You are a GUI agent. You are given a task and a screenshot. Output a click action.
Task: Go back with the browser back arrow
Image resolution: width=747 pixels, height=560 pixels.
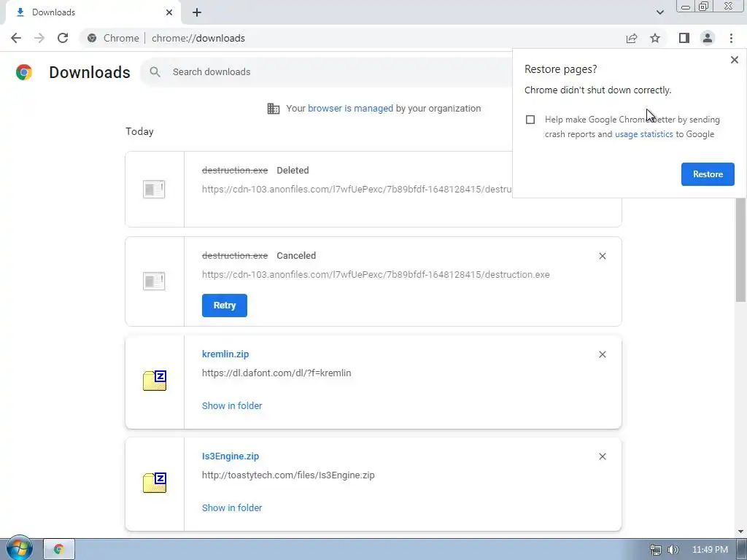tap(16, 38)
